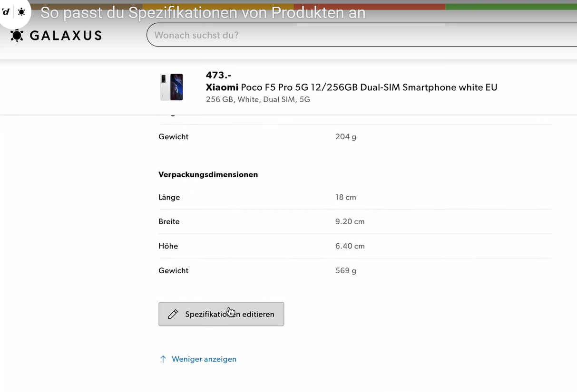The image size is (577, 392).
Task: Open the channel avatar in the top-left corner
Action: [14, 12]
